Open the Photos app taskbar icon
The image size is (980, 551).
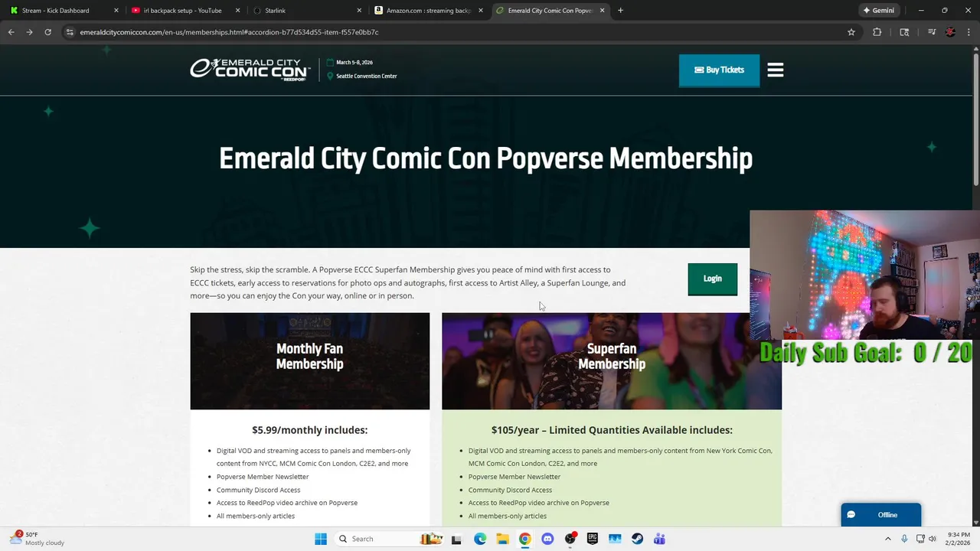click(x=615, y=539)
